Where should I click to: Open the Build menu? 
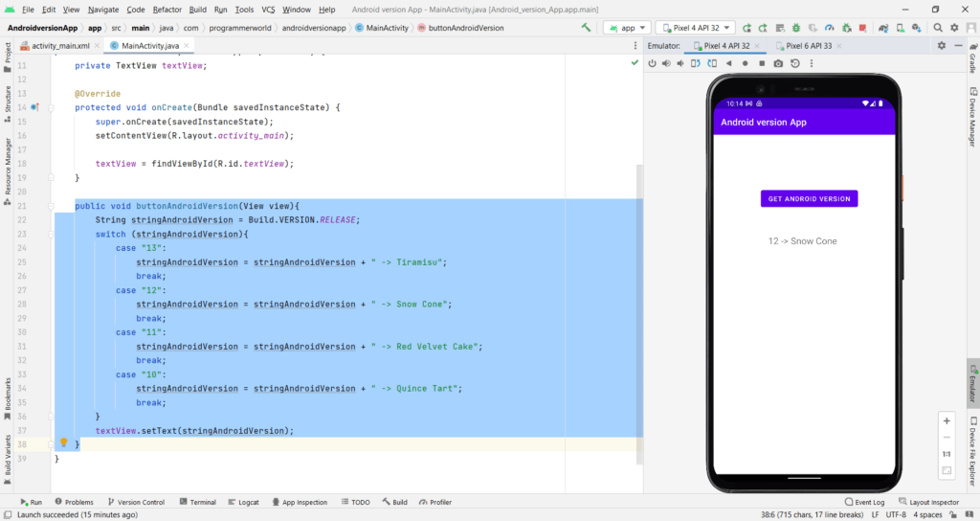click(x=197, y=10)
